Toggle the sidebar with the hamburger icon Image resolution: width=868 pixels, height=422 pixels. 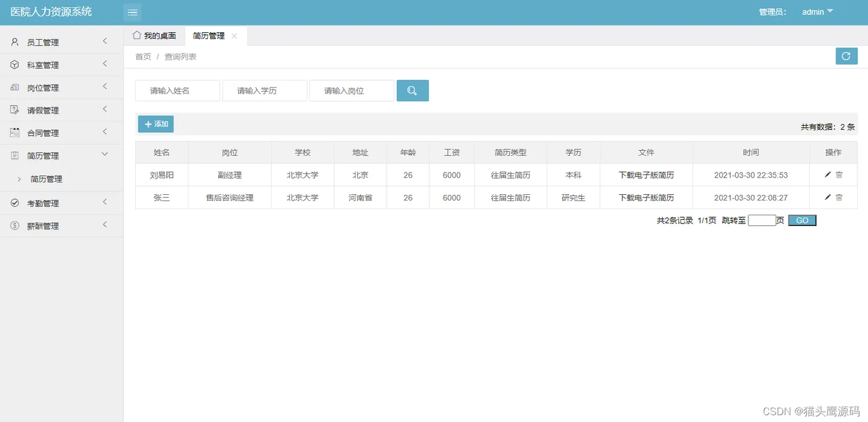(132, 12)
